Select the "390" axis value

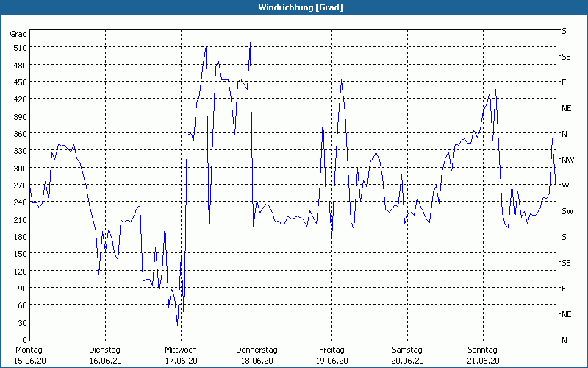coord(21,116)
